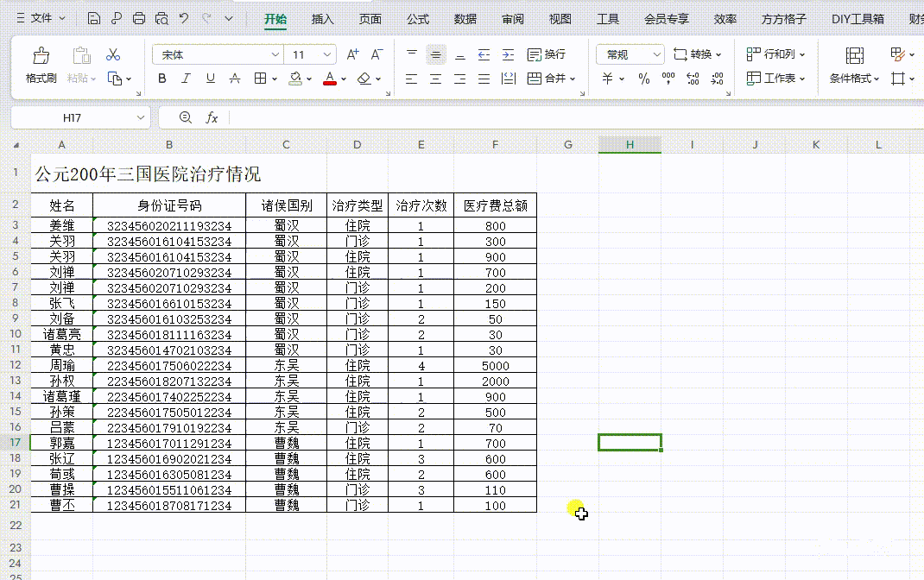Expand the quick access toolbar more chevron
This screenshot has width=924, height=580.
point(229,18)
